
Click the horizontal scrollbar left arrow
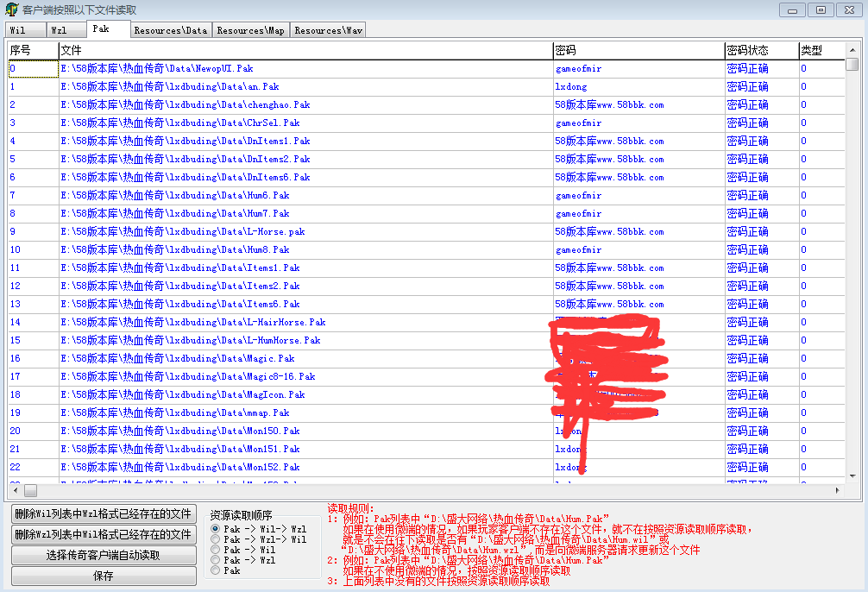pyautogui.click(x=15, y=490)
